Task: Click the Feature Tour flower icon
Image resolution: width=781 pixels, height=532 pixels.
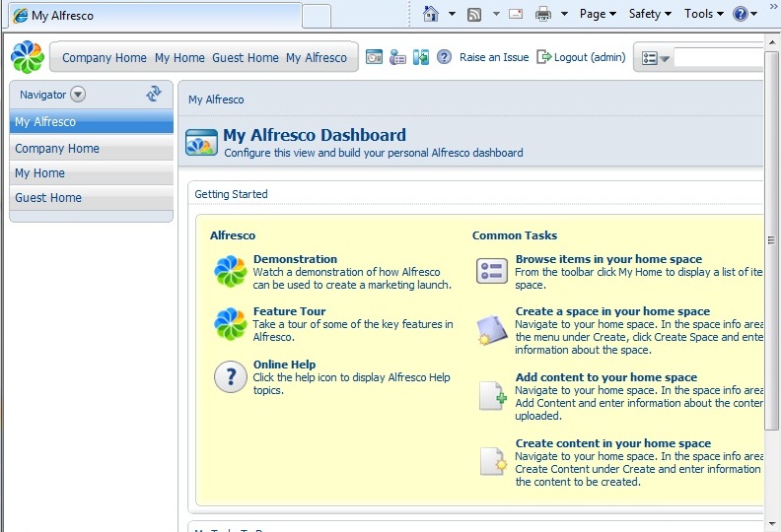Action: (230, 324)
